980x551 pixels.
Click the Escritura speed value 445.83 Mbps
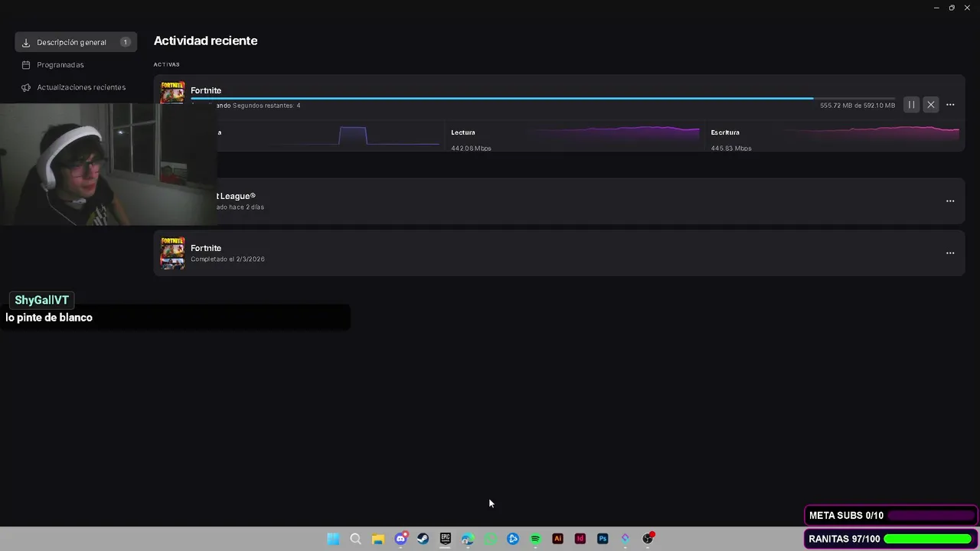point(731,148)
